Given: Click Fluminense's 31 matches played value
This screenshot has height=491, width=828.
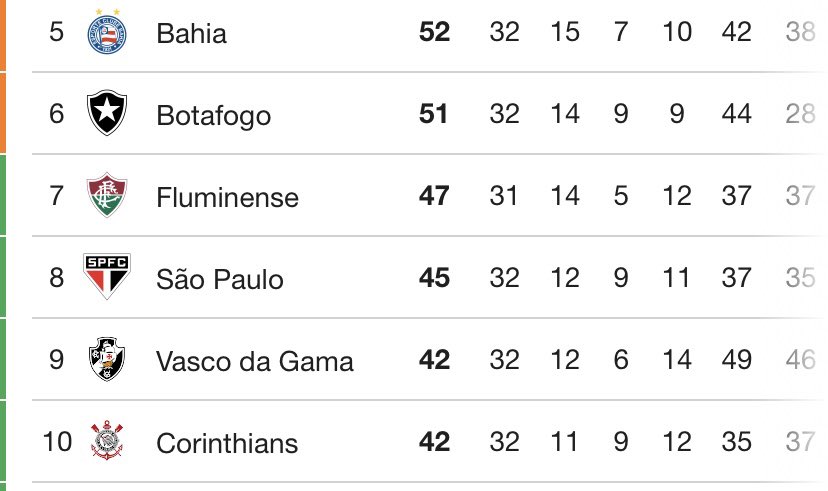Looking at the screenshot, I should point(505,196).
